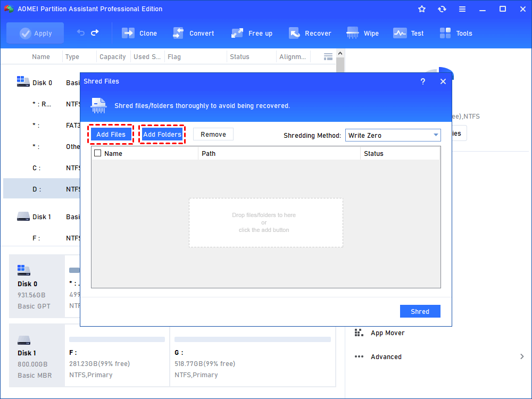
Task: Click the Remove button
Action: (x=213, y=135)
